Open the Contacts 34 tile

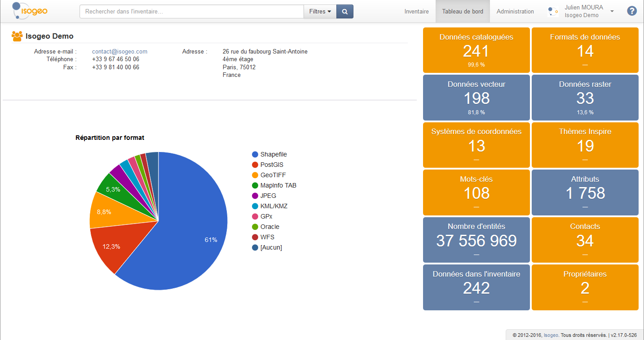point(585,240)
